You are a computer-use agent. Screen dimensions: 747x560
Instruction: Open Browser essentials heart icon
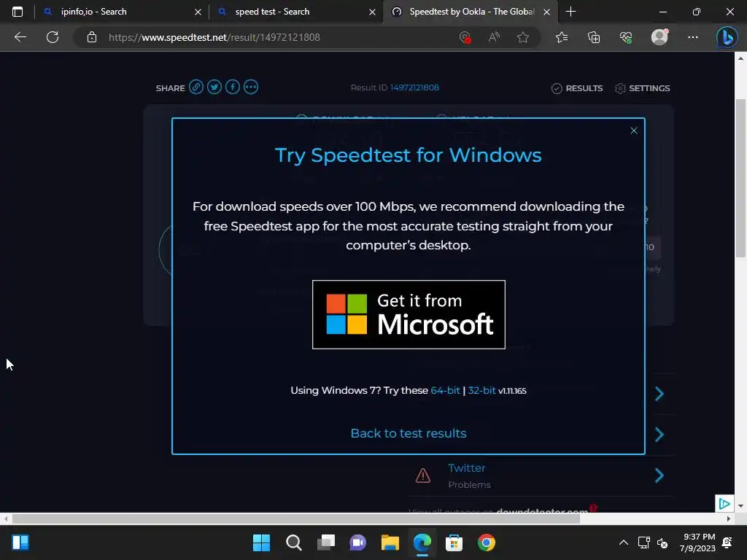tap(626, 37)
